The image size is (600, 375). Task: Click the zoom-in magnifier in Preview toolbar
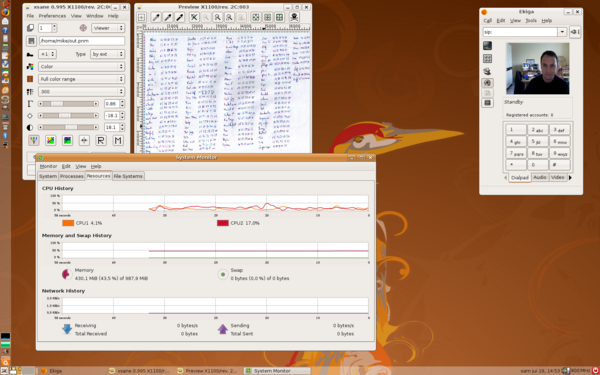click(217, 17)
